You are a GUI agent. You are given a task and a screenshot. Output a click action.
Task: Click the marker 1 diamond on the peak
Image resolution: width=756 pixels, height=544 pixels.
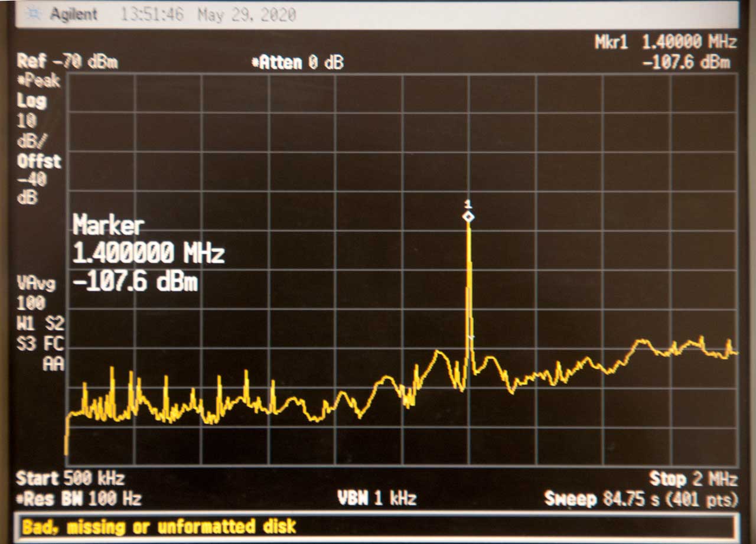click(x=468, y=217)
